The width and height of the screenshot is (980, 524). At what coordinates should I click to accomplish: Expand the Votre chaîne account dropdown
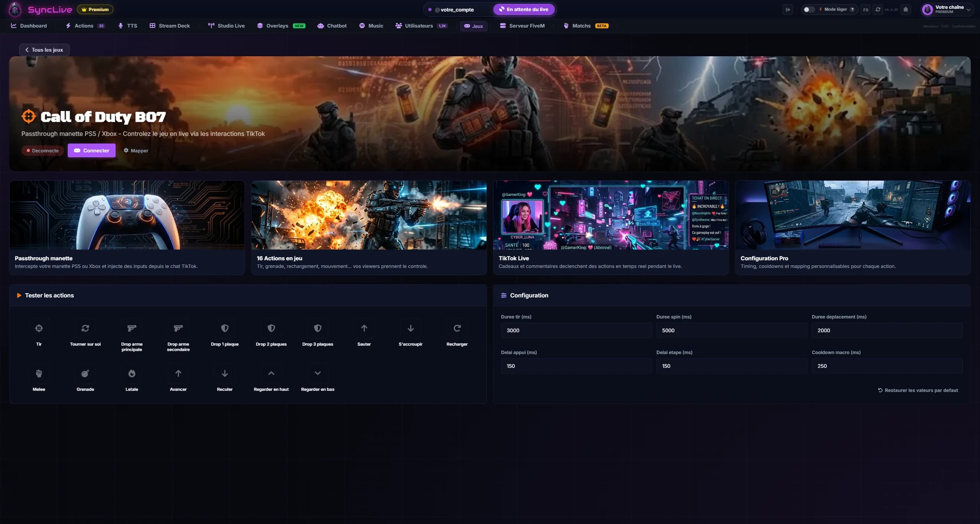coord(968,10)
